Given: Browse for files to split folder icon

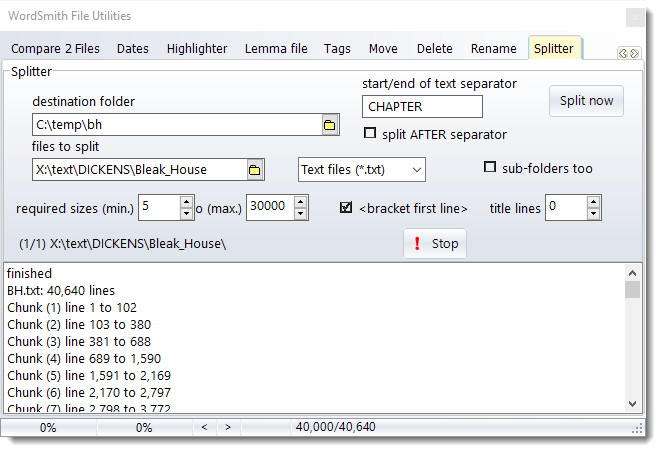Looking at the screenshot, I should coord(255,170).
